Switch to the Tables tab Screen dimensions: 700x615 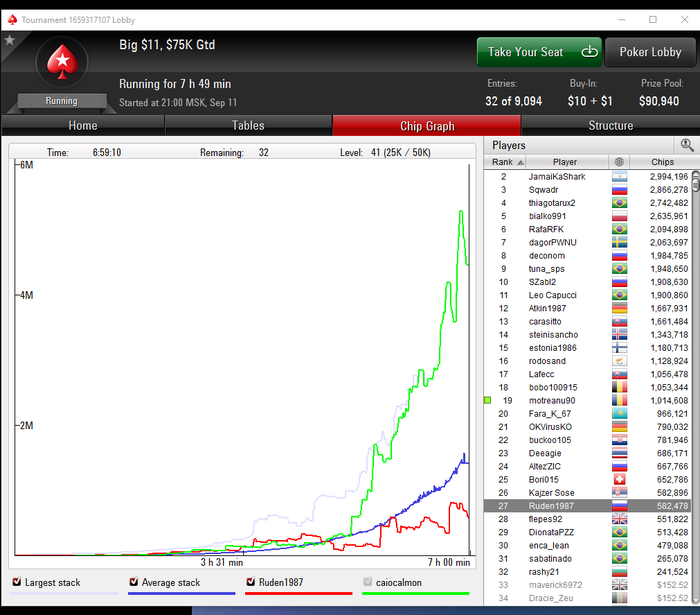[248, 125]
